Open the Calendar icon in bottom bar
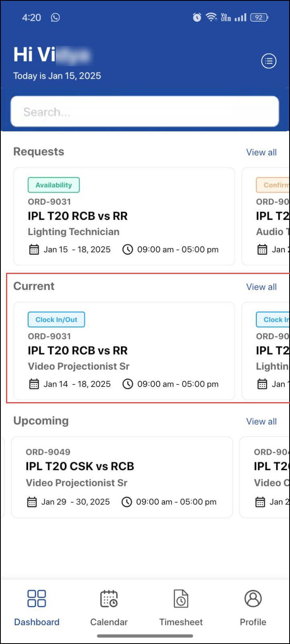Image resolution: width=290 pixels, height=644 pixels. click(109, 598)
